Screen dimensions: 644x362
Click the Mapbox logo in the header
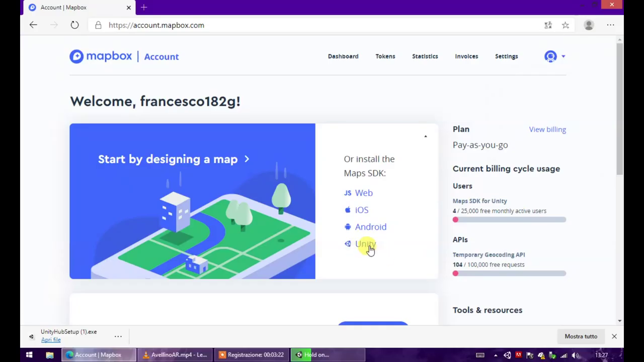pos(101,56)
